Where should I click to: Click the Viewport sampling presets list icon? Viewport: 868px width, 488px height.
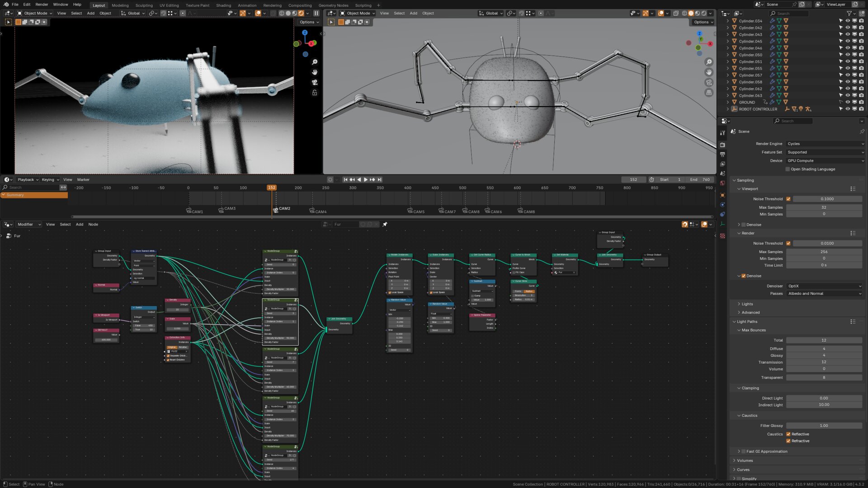point(853,189)
